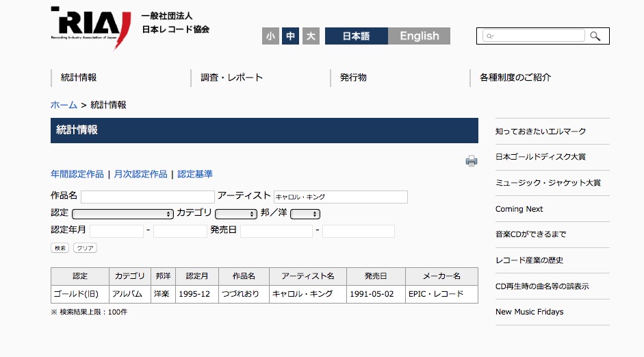Click the 認定月 column header
This screenshot has height=357, width=644.
pyautogui.click(x=197, y=276)
